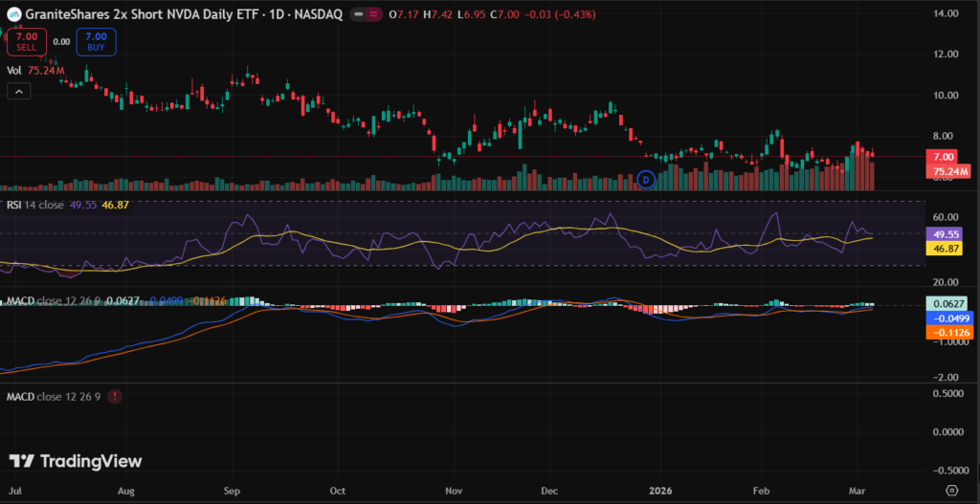This screenshot has height=504, width=980.
Task: Click the 75.24M volume label on price axis
Action: click(950, 171)
